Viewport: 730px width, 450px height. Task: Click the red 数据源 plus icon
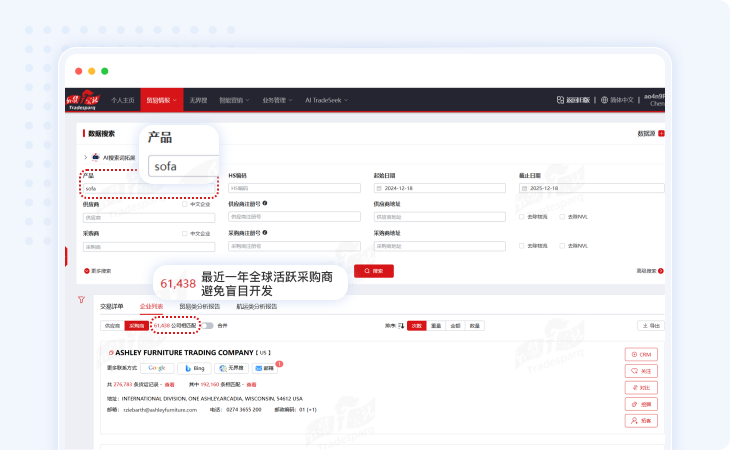(x=661, y=133)
